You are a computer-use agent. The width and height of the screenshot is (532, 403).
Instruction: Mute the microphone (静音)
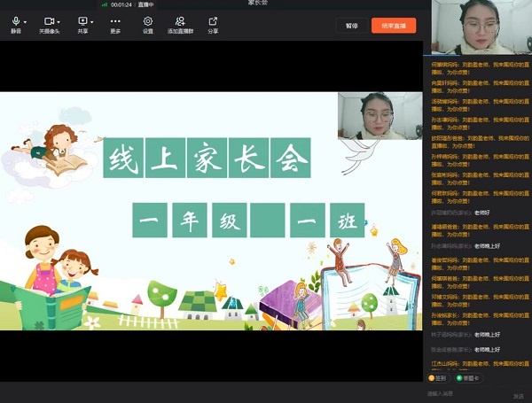click(15, 23)
